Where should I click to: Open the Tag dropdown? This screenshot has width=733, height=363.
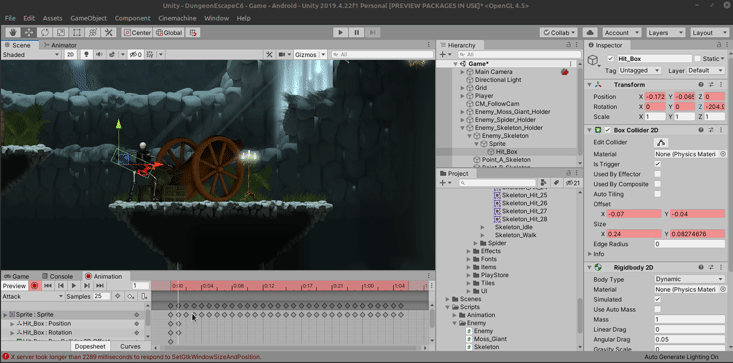(640, 71)
